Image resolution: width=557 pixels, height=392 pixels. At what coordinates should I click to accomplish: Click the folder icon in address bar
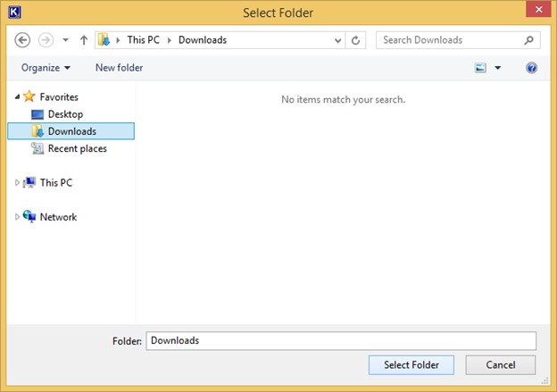pos(104,40)
